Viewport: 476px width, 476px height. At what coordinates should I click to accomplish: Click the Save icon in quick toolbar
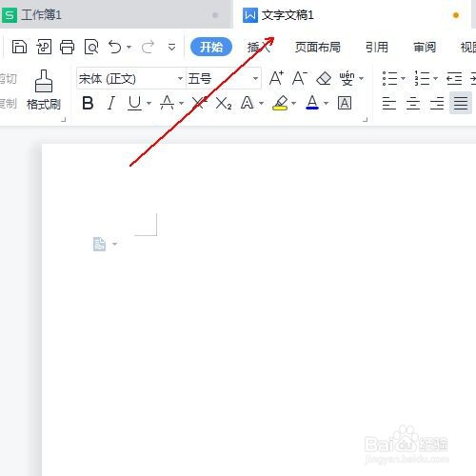[x=19, y=47]
